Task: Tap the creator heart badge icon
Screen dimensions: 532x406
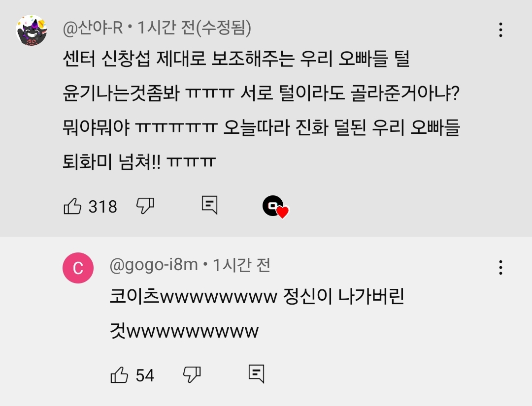Action: pos(275,207)
